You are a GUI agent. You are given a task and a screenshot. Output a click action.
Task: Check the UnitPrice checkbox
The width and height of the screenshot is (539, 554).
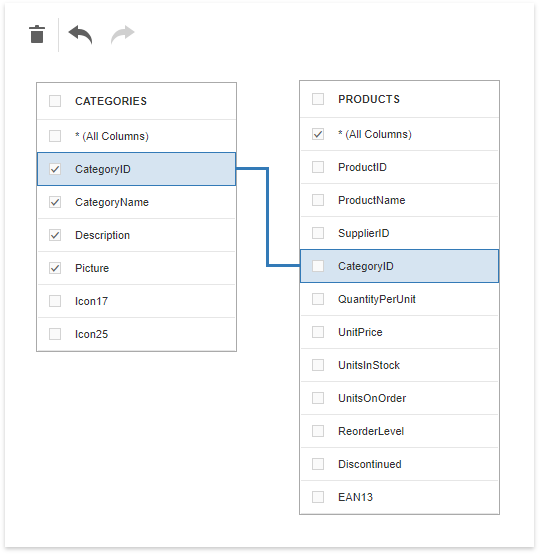point(318,332)
